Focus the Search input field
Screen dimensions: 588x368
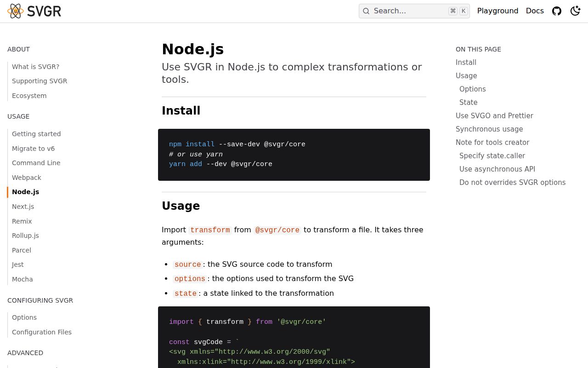(x=414, y=11)
